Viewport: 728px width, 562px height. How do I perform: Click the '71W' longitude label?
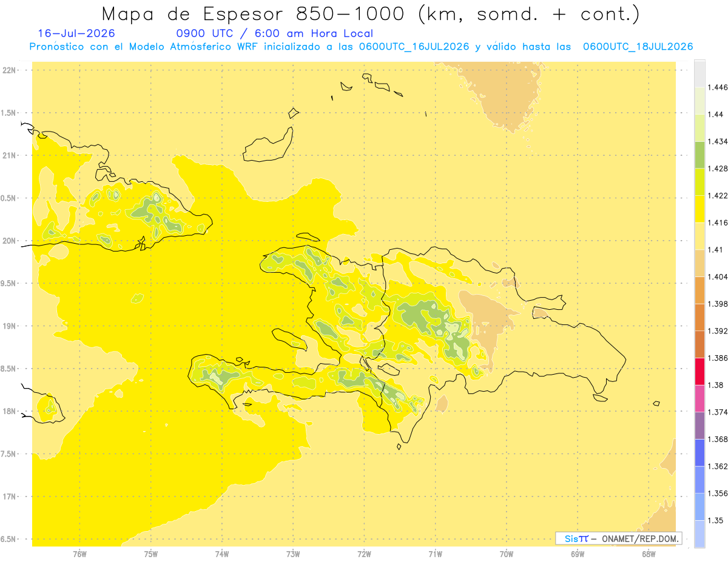[x=435, y=554]
